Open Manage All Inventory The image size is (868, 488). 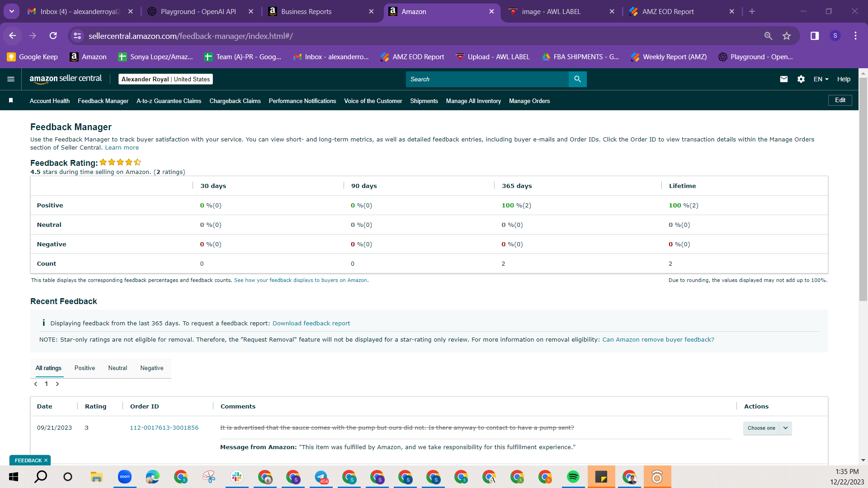(x=473, y=101)
